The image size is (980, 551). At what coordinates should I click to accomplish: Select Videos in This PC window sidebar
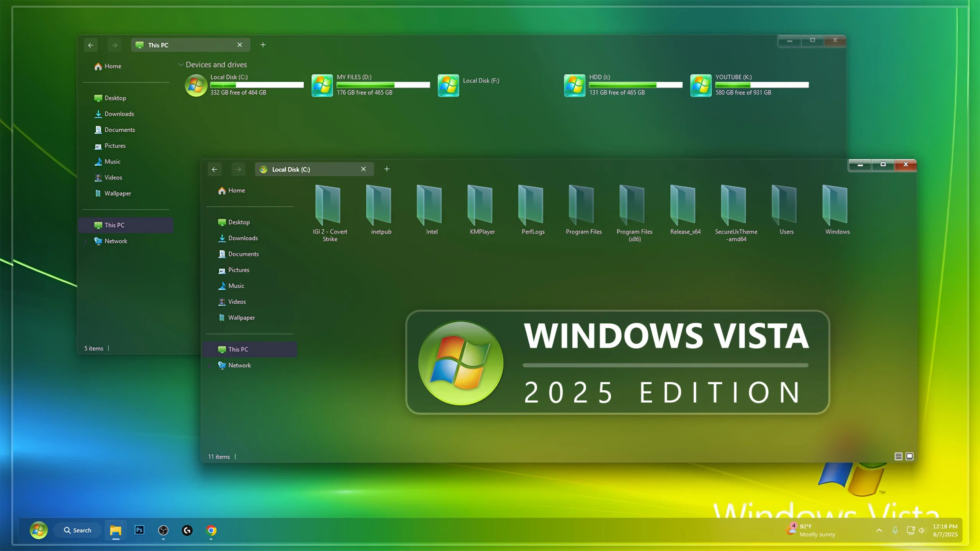tap(126, 178)
